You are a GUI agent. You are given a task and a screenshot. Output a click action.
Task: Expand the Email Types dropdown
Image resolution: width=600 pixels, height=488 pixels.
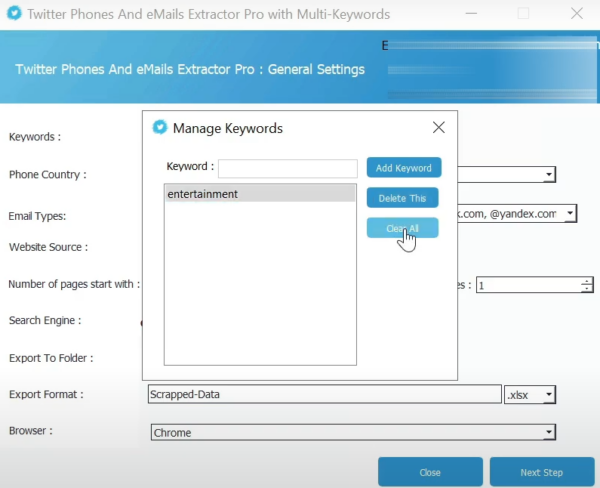point(569,213)
